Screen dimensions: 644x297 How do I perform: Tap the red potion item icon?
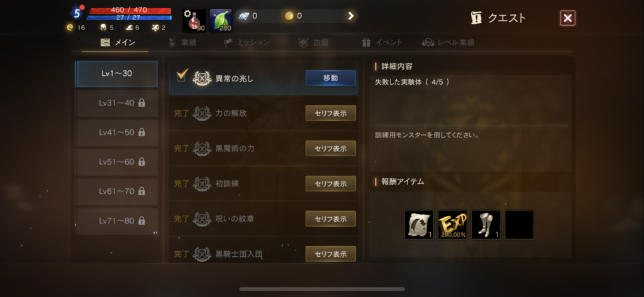(x=194, y=21)
